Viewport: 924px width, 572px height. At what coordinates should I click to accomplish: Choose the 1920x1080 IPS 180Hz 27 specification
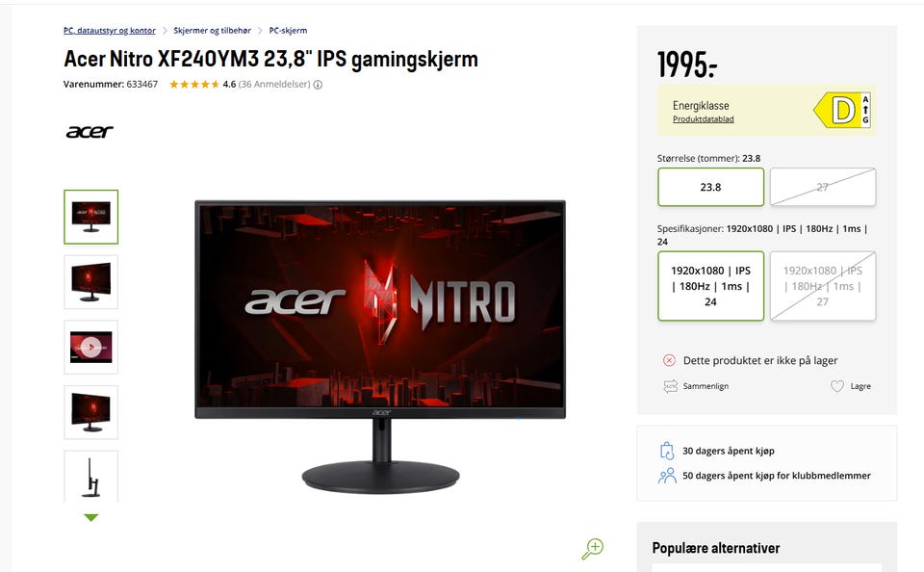[823, 286]
